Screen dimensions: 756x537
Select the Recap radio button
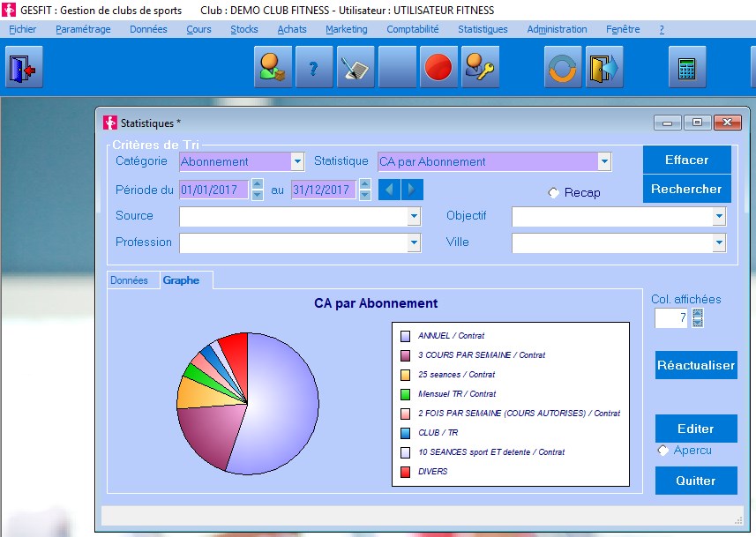pos(553,193)
